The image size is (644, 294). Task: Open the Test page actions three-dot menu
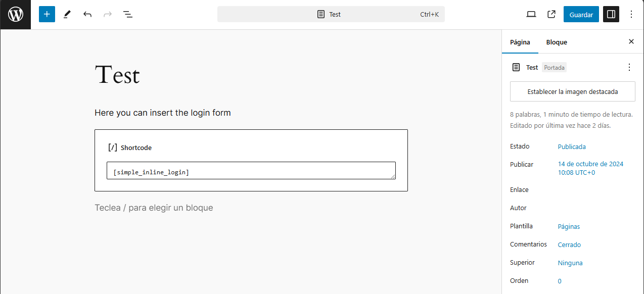pos(629,67)
